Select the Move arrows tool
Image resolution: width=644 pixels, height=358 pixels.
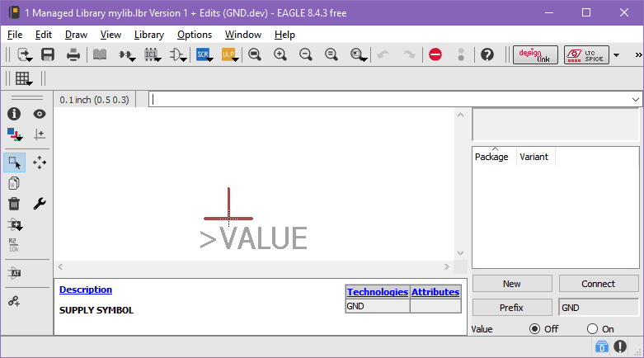click(40, 163)
